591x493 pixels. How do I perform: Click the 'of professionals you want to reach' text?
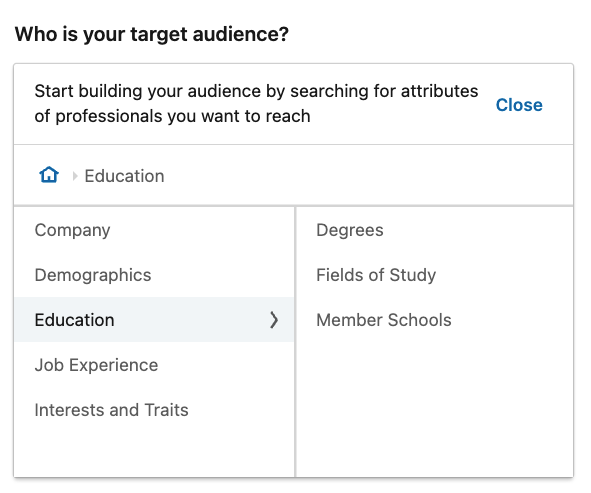pyautogui.click(x=172, y=116)
